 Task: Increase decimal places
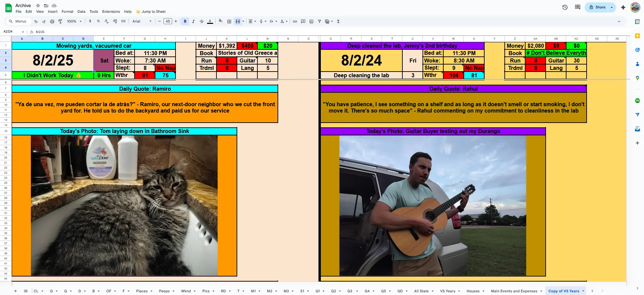(x=115, y=21)
